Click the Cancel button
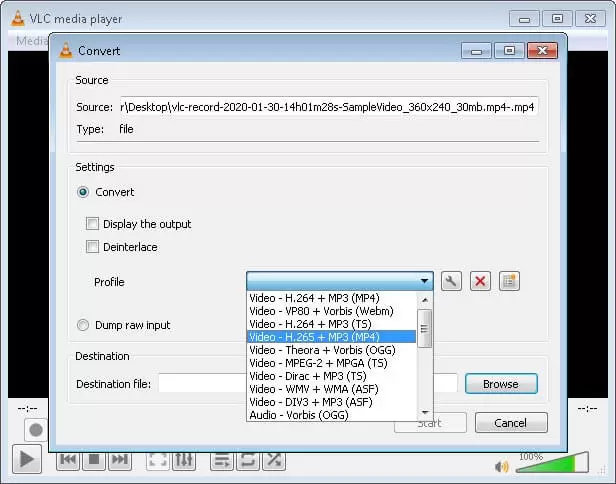This screenshot has height=484, width=616. coord(511,423)
